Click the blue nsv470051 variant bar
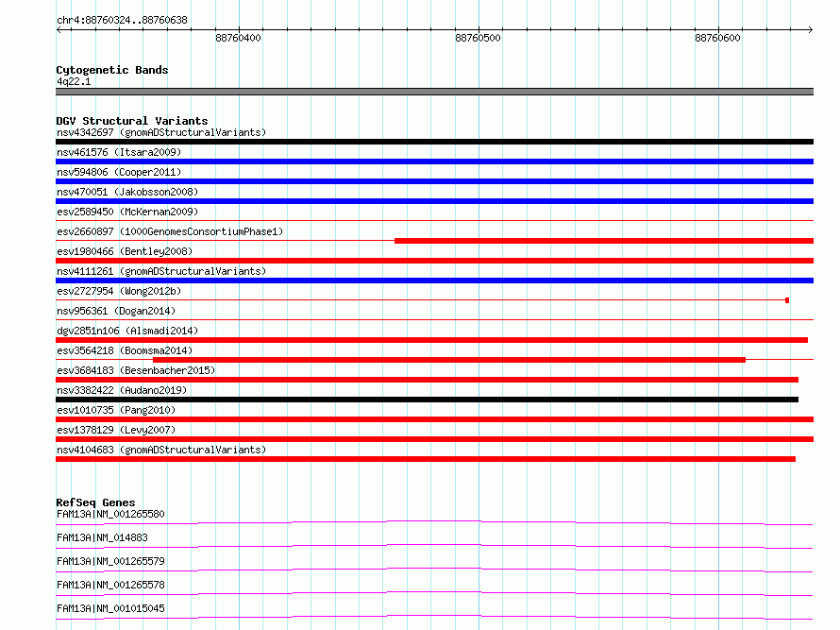 (434, 201)
